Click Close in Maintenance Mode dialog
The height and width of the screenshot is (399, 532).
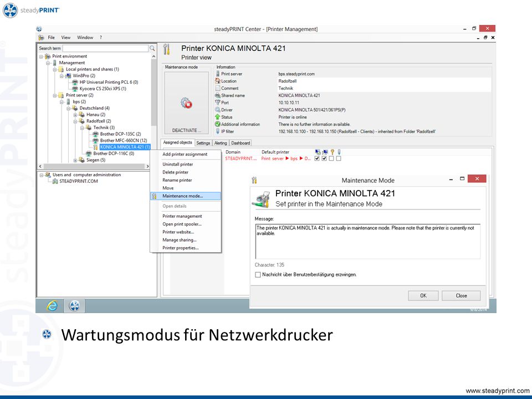coord(461,295)
